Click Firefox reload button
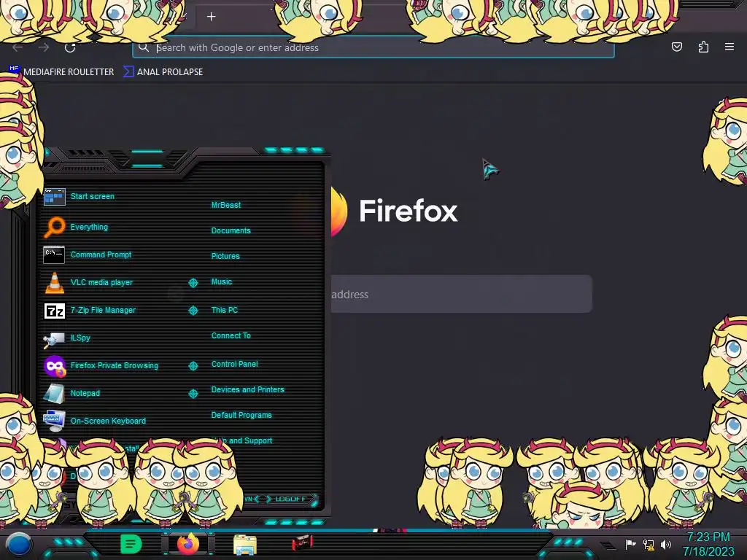 [70, 47]
